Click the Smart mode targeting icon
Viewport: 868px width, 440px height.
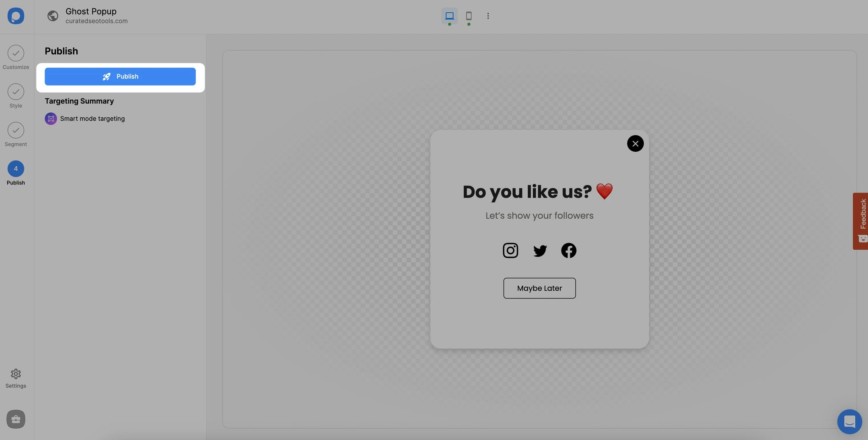(51, 119)
